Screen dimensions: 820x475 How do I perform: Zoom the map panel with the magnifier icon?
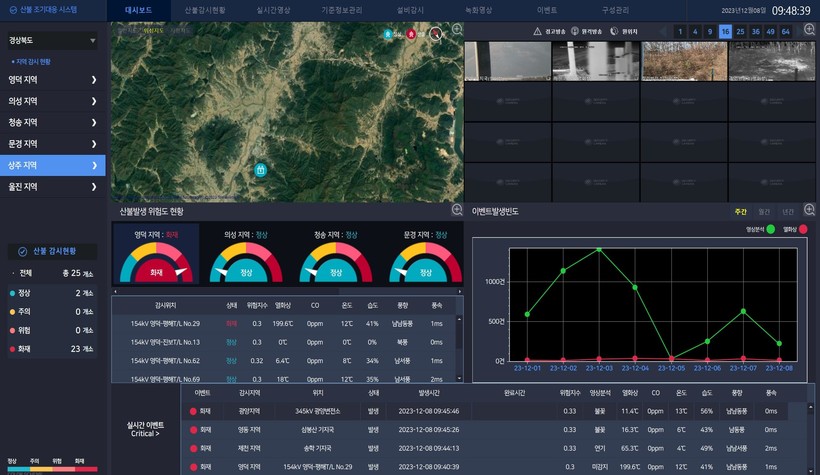tap(457, 30)
